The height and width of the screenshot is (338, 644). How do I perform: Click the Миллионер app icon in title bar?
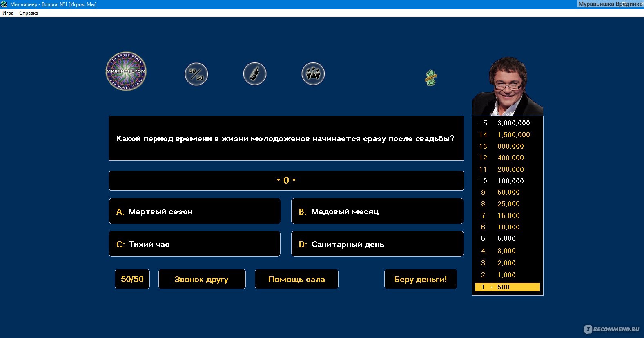4,4
